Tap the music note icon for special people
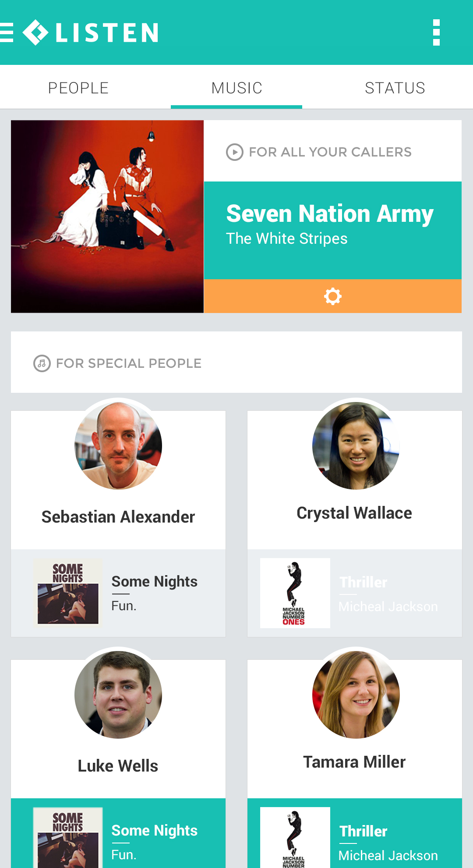The image size is (473, 868). click(x=42, y=363)
